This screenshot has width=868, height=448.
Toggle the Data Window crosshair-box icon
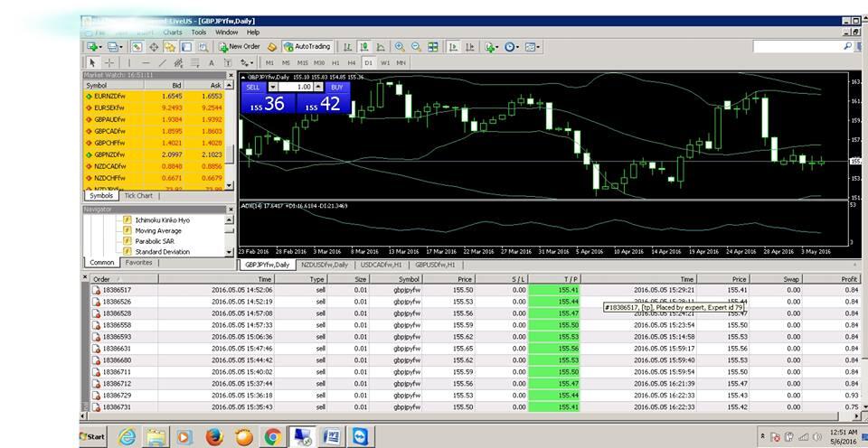coord(154,47)
